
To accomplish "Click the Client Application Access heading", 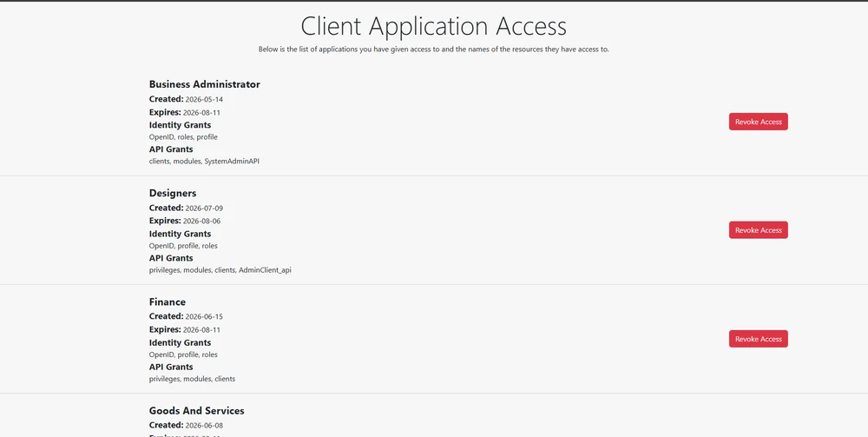I will point(433,26).
